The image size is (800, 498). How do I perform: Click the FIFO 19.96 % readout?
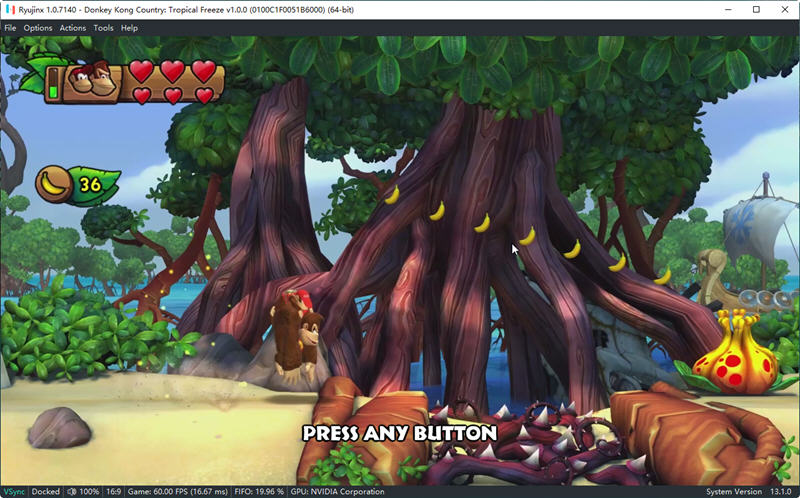[259, 492]
